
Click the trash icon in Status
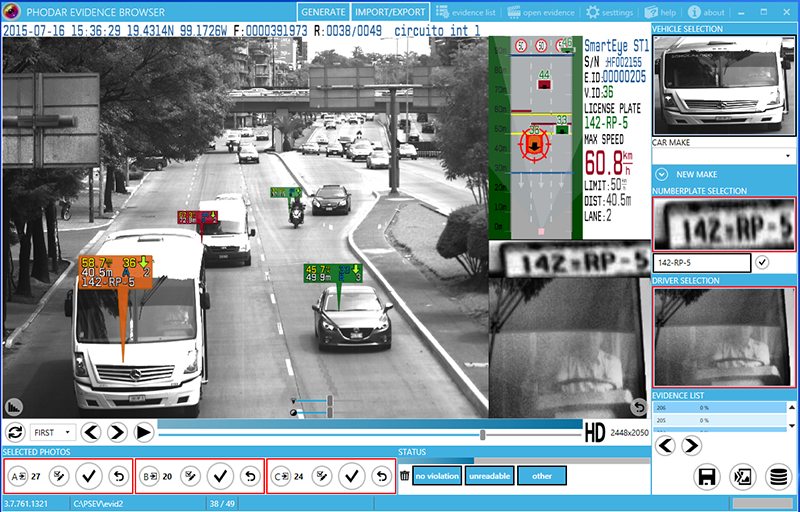click(x=405, y=476)
